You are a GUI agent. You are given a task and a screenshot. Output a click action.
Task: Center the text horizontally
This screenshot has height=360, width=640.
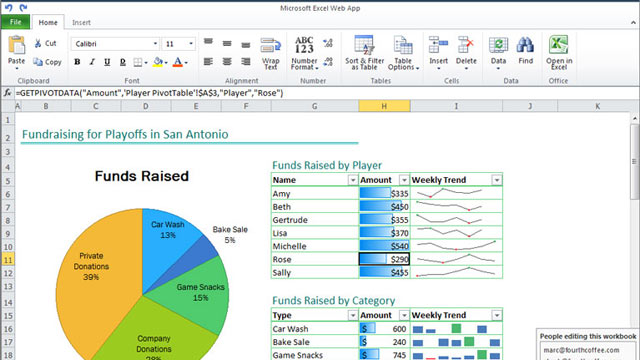point(227,62)
